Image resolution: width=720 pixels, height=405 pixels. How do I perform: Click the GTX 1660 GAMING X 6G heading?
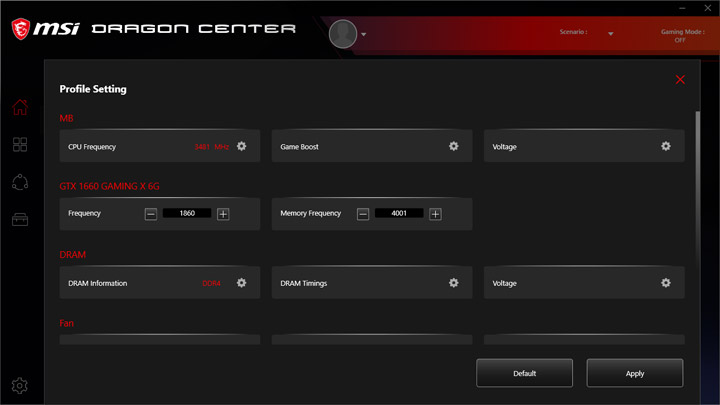109,186
